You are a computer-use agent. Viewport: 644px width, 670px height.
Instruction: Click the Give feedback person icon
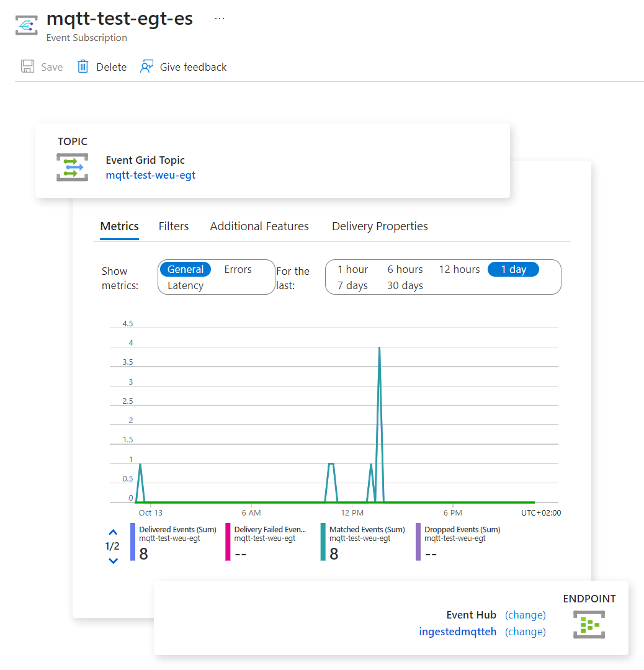pos(146,67)
